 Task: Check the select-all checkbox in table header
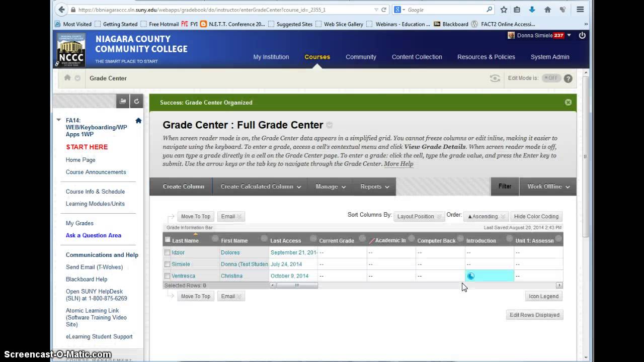pos(168,240)
